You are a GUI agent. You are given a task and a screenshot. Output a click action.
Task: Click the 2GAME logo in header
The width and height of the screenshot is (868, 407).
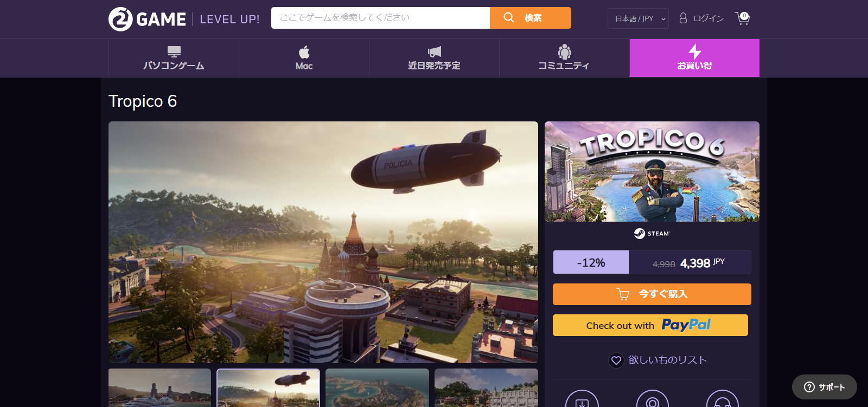147,19
